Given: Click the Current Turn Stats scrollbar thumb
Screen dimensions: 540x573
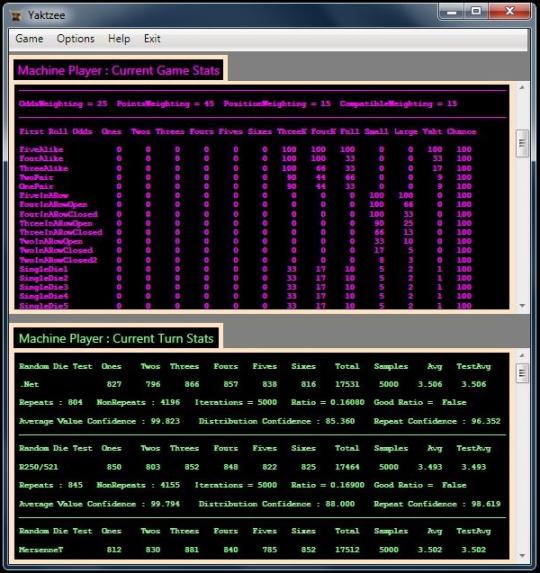Looking at the screenshot, I should [522, 373].
